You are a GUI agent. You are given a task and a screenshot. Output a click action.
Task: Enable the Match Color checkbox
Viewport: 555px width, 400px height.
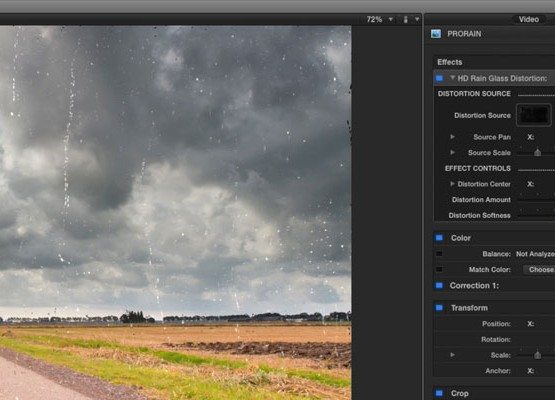point(439,269)
